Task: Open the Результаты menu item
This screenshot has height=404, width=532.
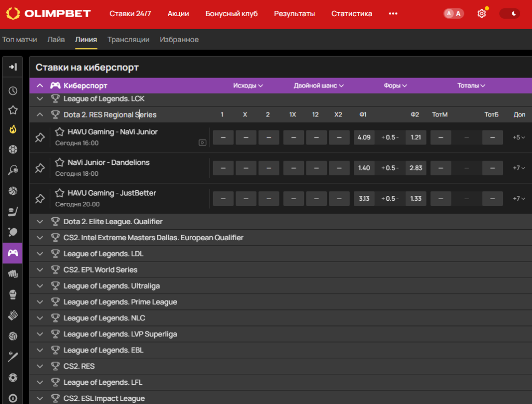Action: click(x=295, y=14)
